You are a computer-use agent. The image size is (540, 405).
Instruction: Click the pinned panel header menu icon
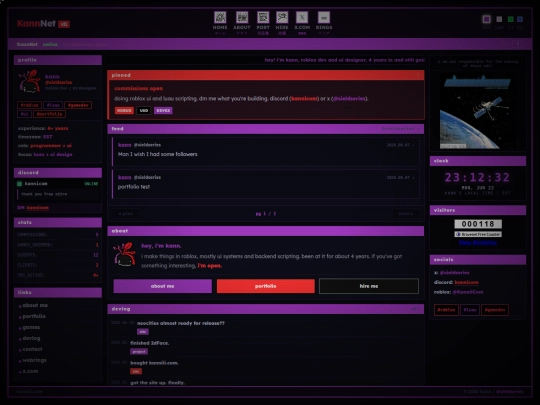pos(419,75)
